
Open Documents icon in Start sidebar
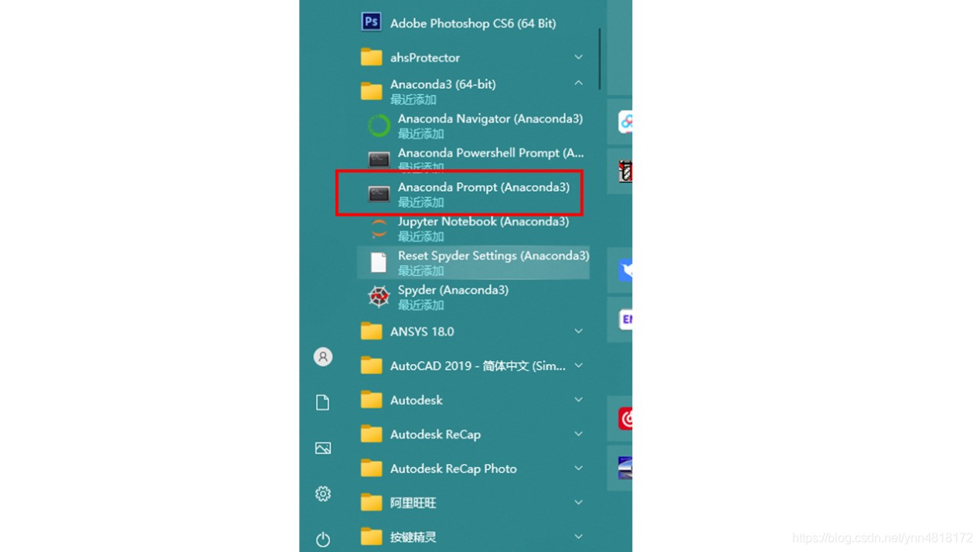tap(323, 402)
